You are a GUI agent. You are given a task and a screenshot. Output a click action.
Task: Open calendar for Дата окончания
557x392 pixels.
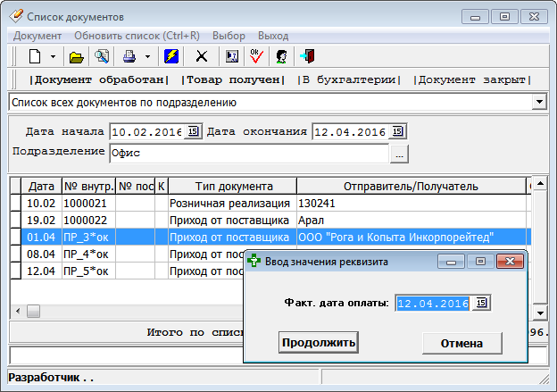[x=397, y=131]
